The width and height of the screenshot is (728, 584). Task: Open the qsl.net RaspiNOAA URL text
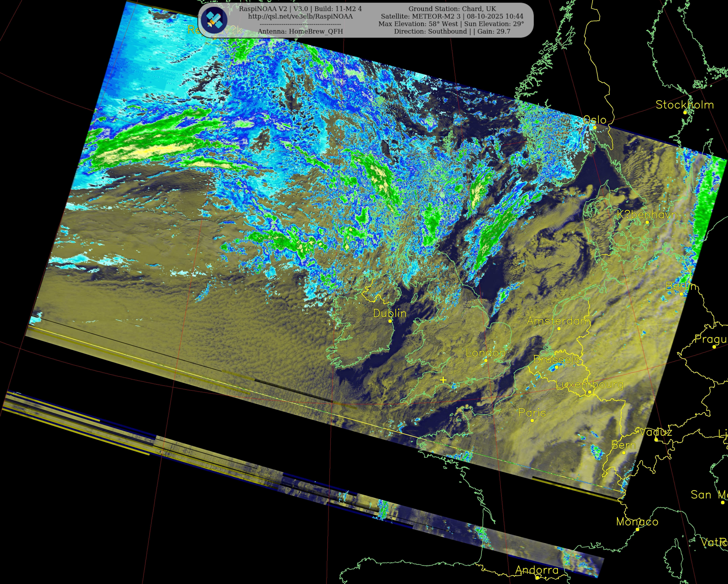pyautogui.click(x=300, y=16)
